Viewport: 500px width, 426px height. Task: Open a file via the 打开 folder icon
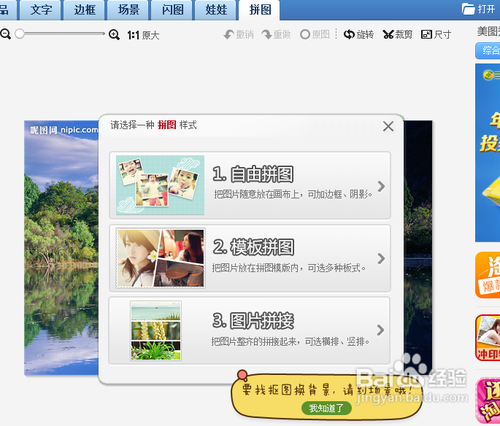click(x=468, y=9)
